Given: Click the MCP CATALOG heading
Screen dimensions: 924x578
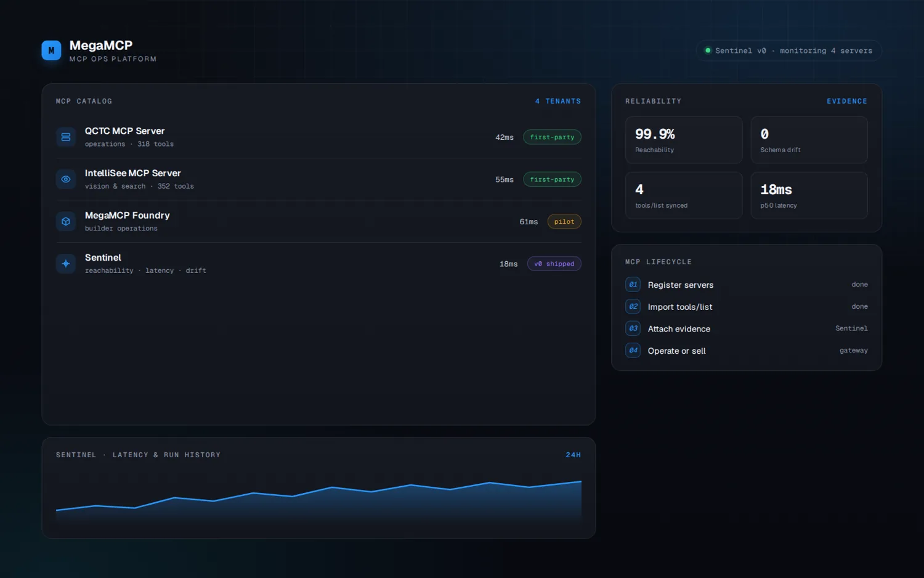Looking at the screenshot, I should click(84, 101).
